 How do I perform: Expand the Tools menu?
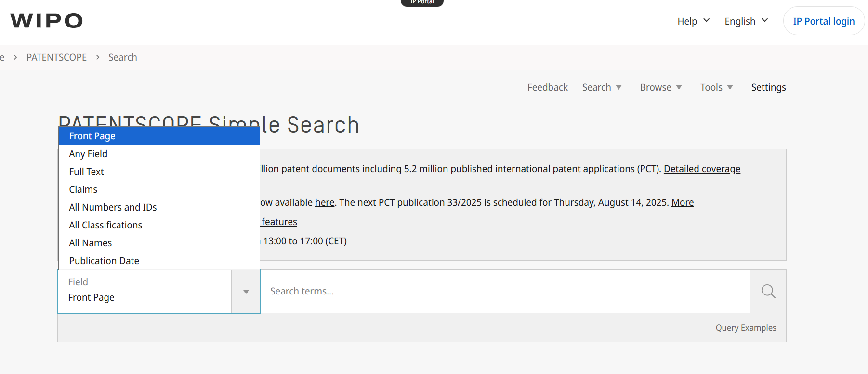(716, 87)
